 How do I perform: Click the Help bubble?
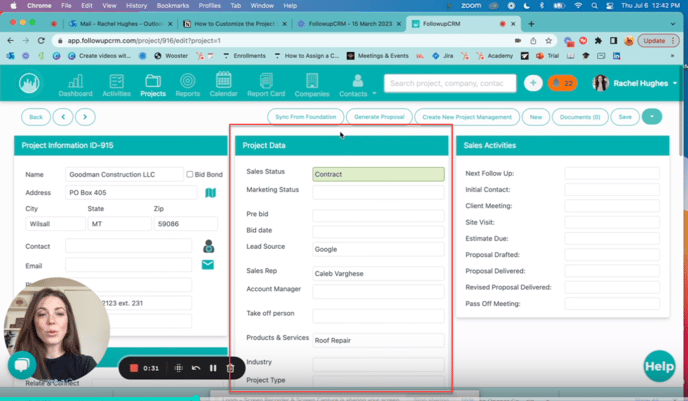(659, 366)
